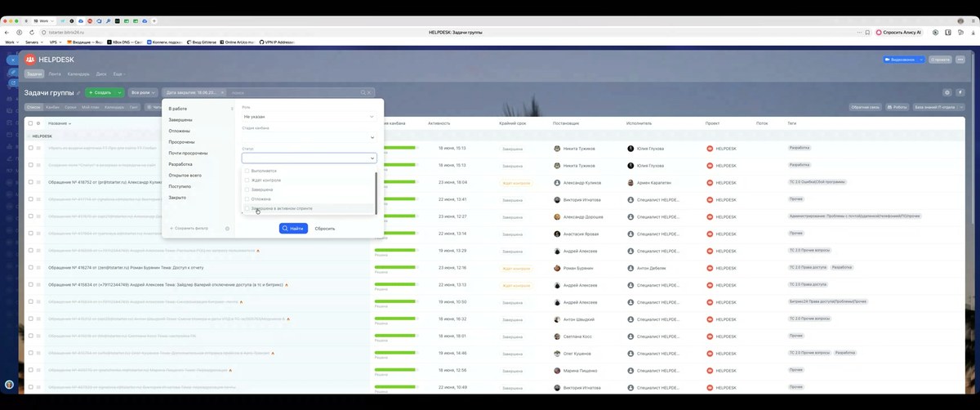Open the Все роли dropdown

[x=144, y=93]
